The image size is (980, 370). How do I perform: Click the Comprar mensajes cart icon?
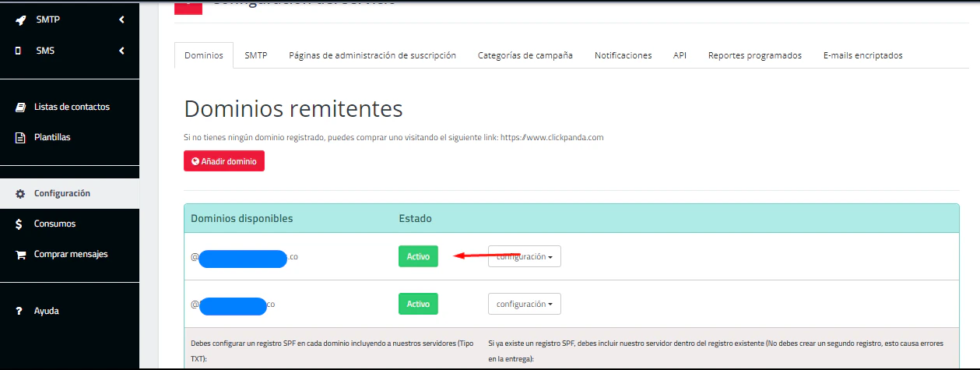point(20,254)
